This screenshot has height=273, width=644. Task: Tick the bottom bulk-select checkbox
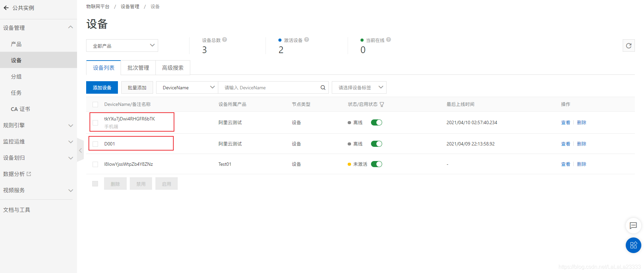[x=95, y=184]
